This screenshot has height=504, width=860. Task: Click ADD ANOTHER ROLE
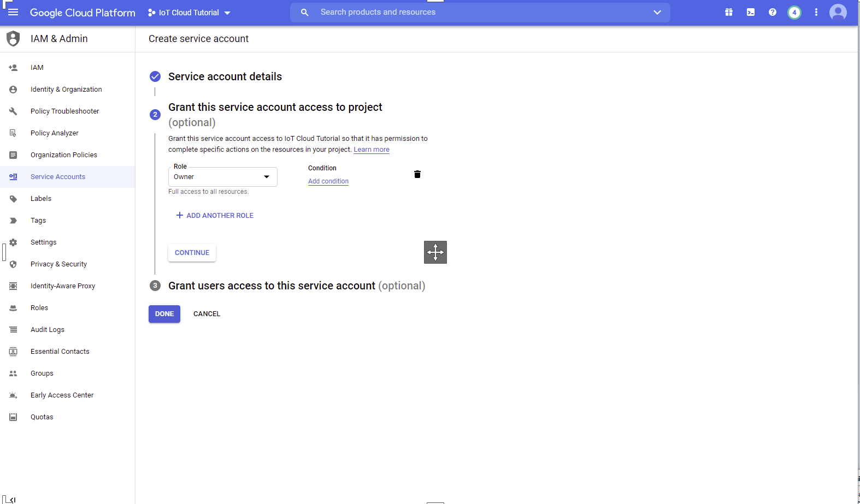coord(215,216)
